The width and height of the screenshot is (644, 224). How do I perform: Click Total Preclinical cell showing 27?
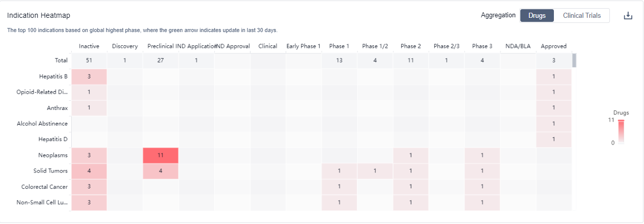coord(160,61)
